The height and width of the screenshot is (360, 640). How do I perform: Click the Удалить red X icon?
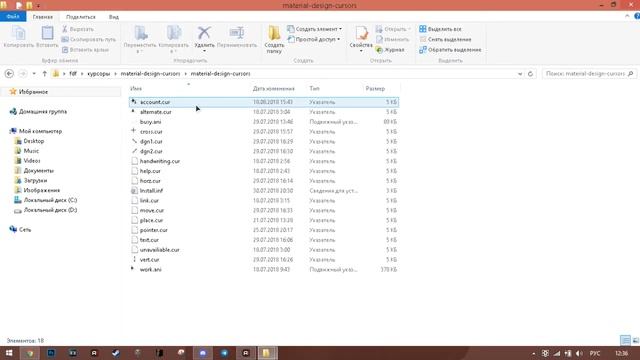point(204,33)
